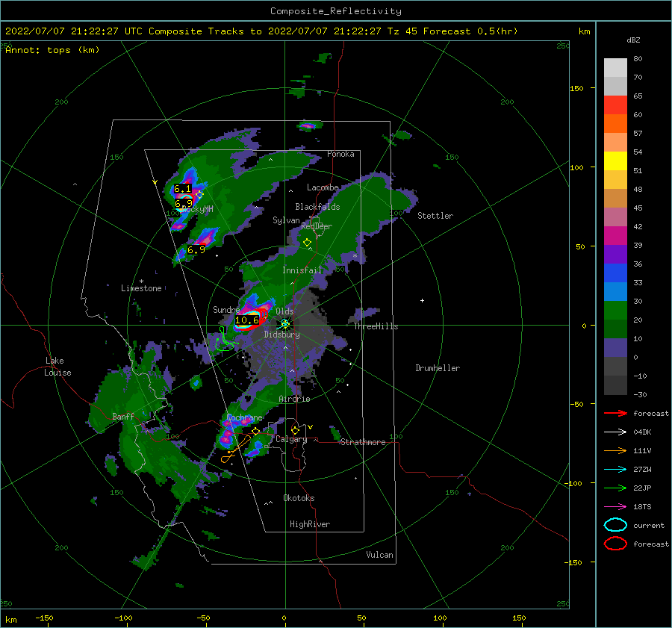
Task: Click the Sylvan label
Action: (x=286, y=220)
